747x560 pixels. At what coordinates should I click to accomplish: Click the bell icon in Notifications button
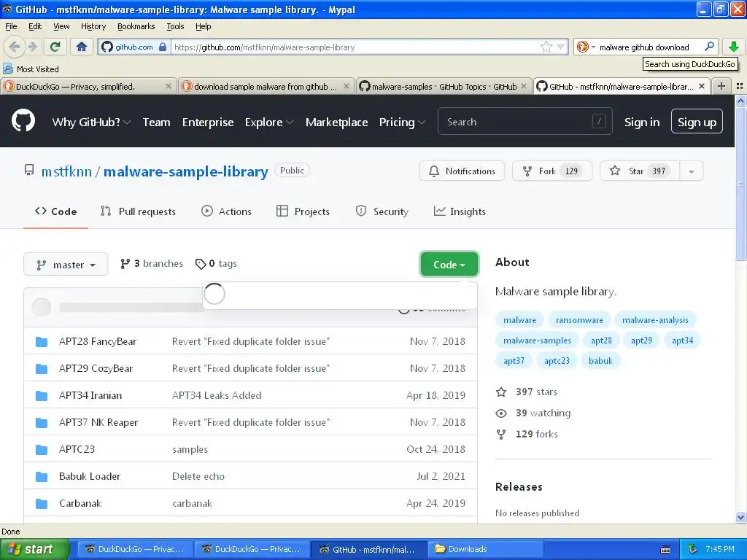433,171
